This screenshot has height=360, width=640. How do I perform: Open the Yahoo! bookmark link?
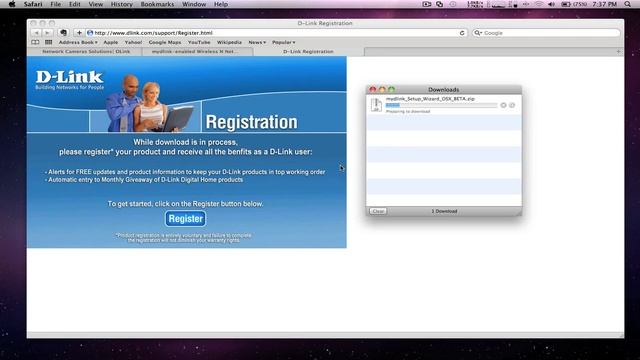point(133,42)
